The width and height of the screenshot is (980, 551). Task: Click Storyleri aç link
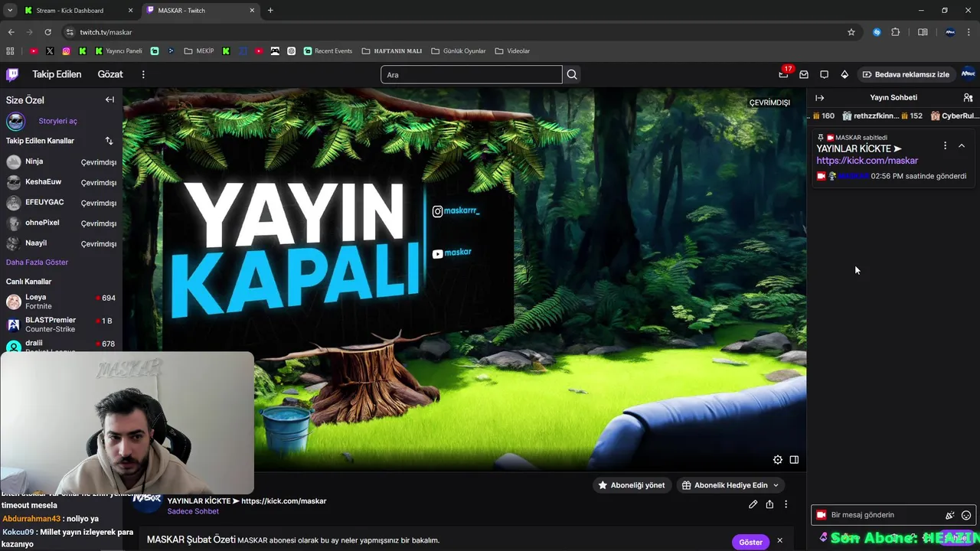(x=57, y=121)
